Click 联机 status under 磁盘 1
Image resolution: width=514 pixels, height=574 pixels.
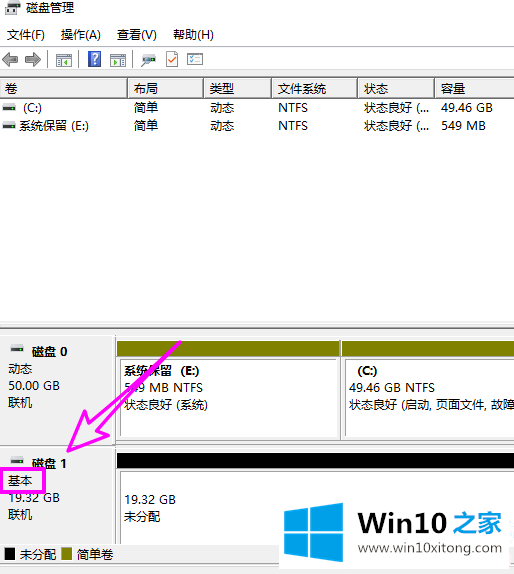click(x=20, y=515)
